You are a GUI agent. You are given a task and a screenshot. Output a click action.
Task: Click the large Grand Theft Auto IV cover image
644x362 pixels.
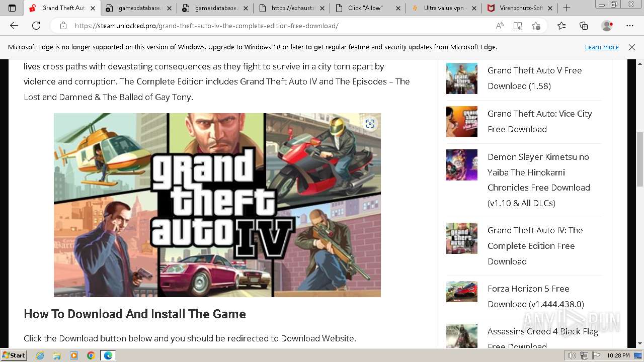217,205
